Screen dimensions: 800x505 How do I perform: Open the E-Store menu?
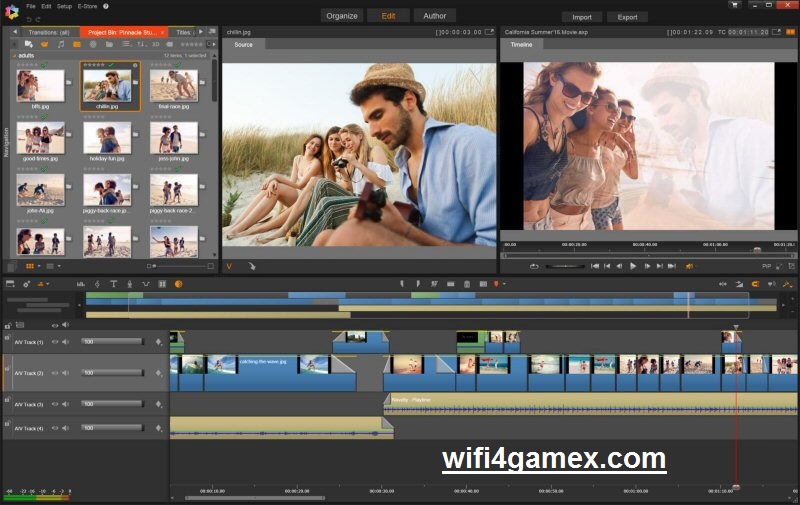click(87, 6)
